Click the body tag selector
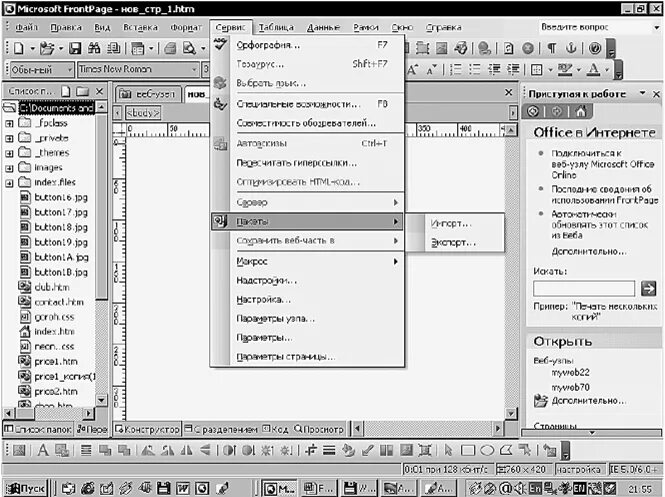The image size is (665, 497). coord(143,113)
